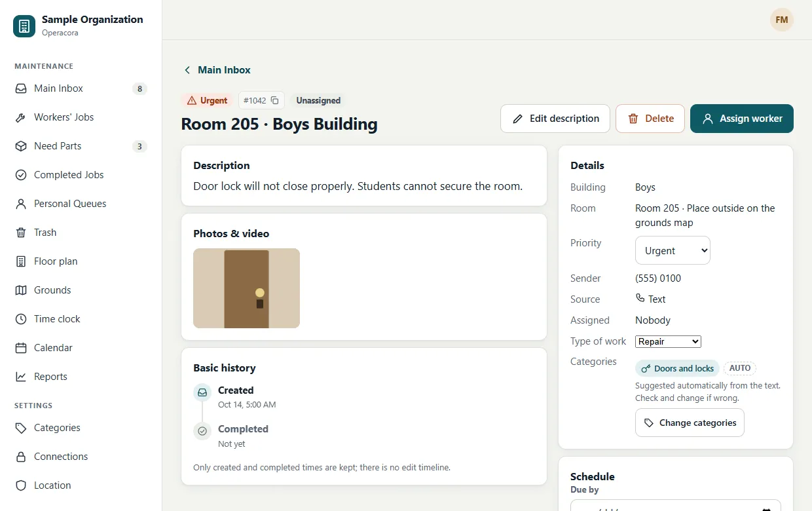Click the 'Nobody' assigned value
This screenshot has width=812, height=511.
click(x=653, y=320)
